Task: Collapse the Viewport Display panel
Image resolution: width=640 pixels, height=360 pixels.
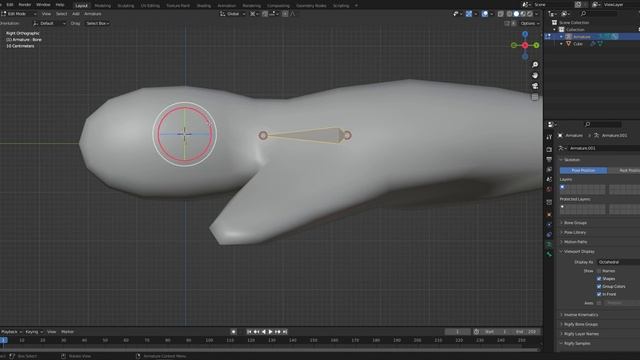Action: pyautogui.click(x=579, y=252)
